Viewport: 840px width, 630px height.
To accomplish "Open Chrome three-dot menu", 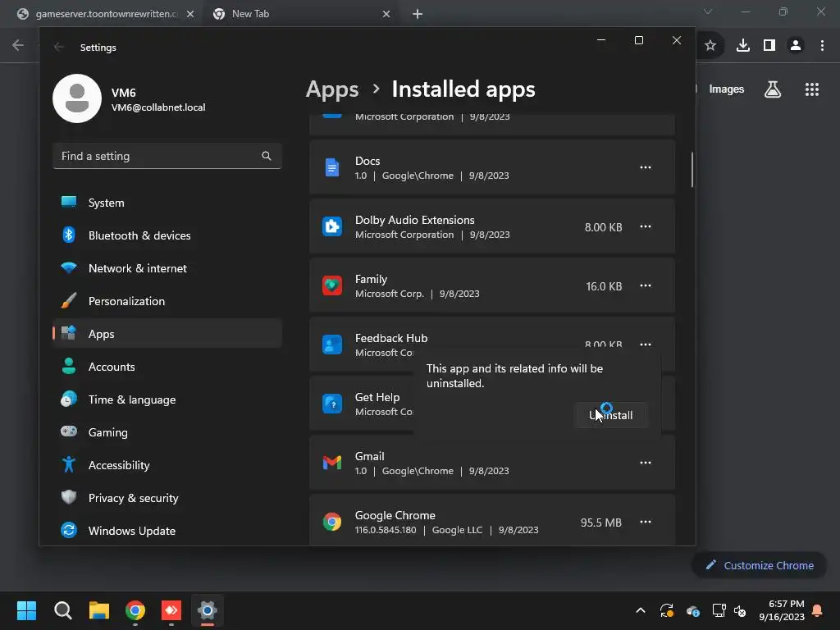I will tap(822, 46).
